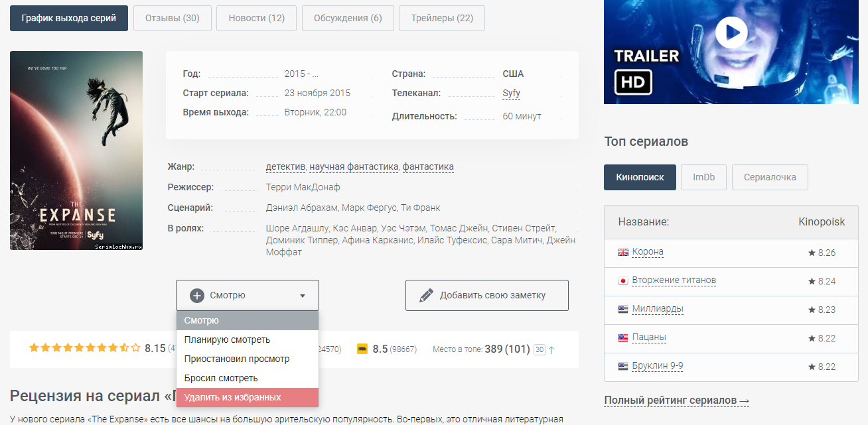
Task: Click UK flag icon beside Корона
Action: pyautogui.click(x=622, y=253)
